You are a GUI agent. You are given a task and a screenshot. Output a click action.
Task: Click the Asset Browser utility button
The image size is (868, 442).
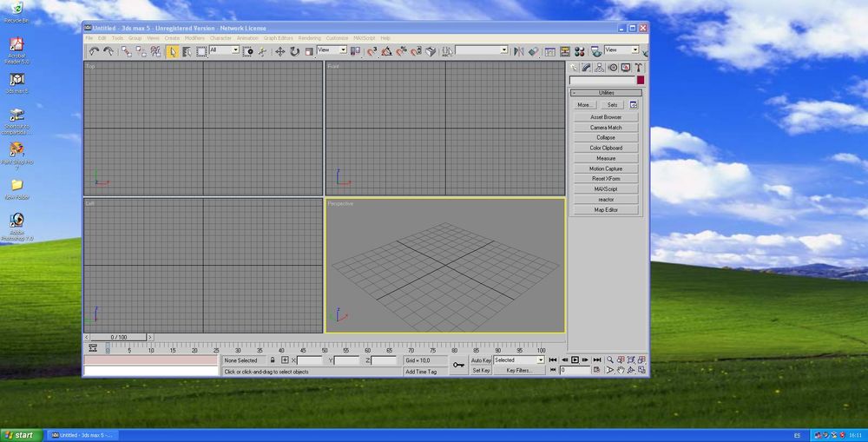[606, 117]
